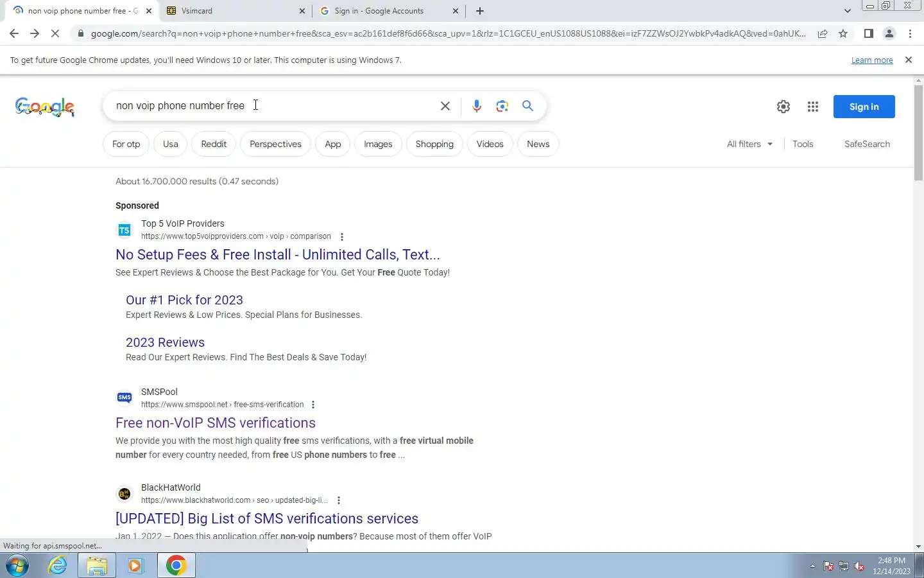Filter results by For otp
This screenshot has height=578, width=924.
pyautogui.click(x=126, y=144)
